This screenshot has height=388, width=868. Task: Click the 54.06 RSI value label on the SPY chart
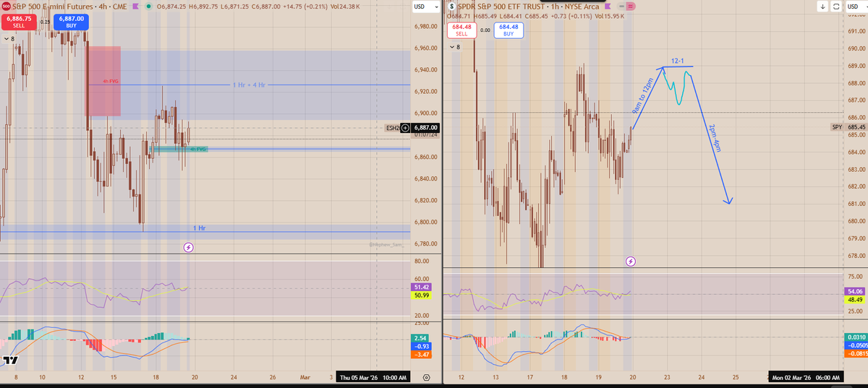854,291
